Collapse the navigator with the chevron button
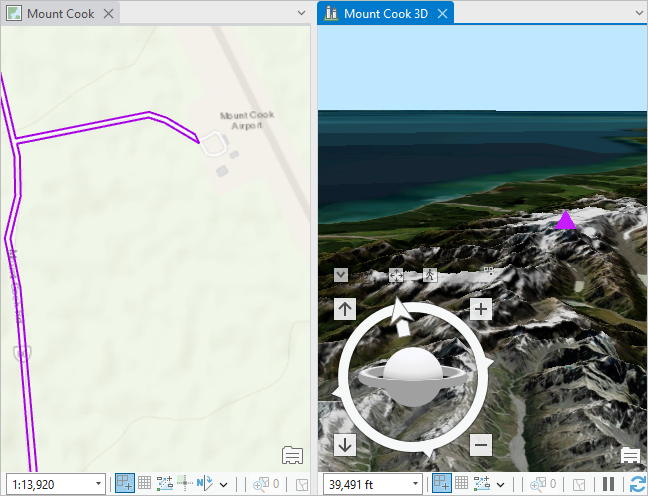The image size is (648, 496). click(x=341, y=274)
